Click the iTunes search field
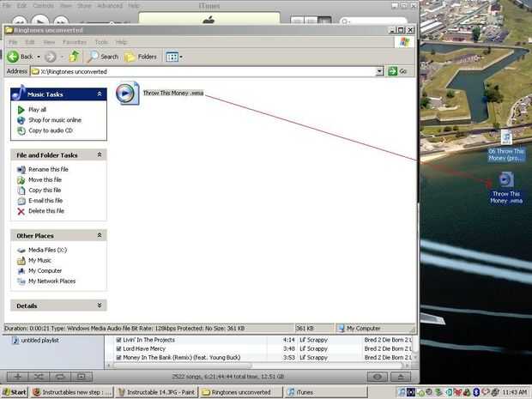The image size is (532, 399). [x=373, y=21]
